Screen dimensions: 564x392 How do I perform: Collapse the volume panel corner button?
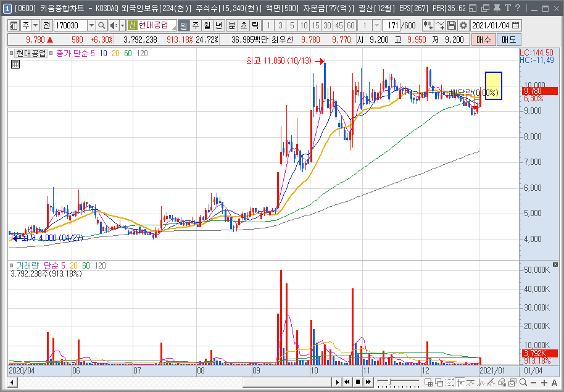556,265
